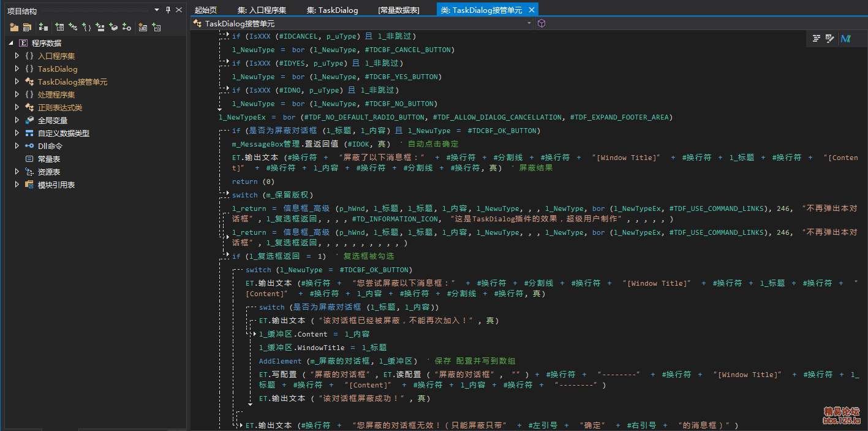Click the code outline icon above the editor
868x431 pixels.
pyautogui.click(x=817, y=38)
